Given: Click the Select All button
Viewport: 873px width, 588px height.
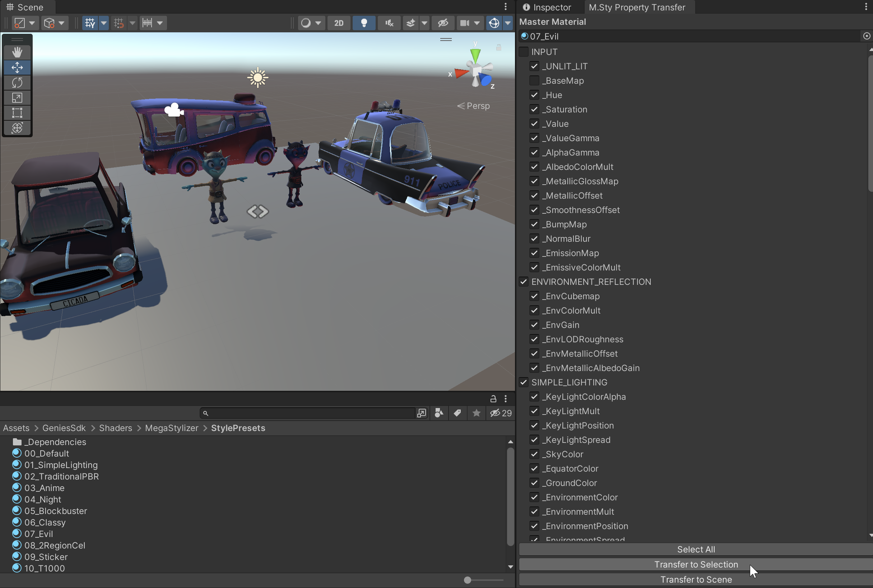Looking at the screenshot, I should pyautogui.click(x=696, y=549).
